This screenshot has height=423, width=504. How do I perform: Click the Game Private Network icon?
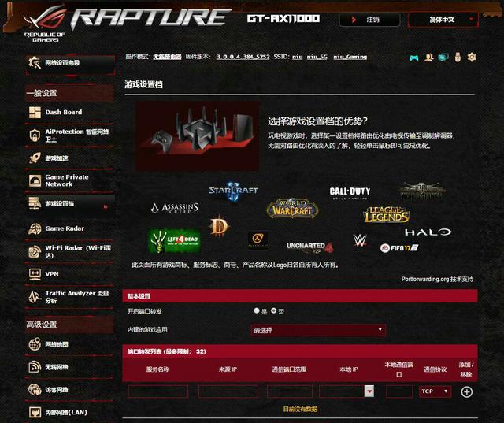[35, 180]
